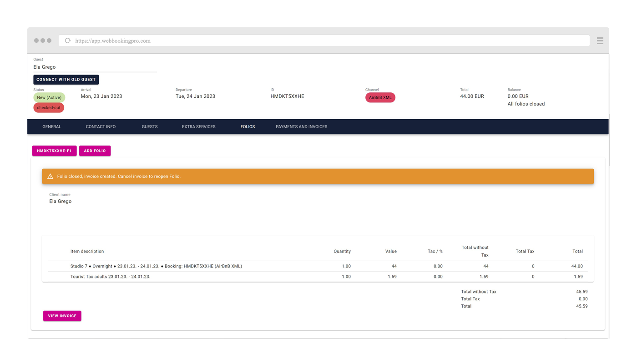The height and width of the screenshot is (364, 637).
Task: Open the General tab
Action: coord(51,126)
